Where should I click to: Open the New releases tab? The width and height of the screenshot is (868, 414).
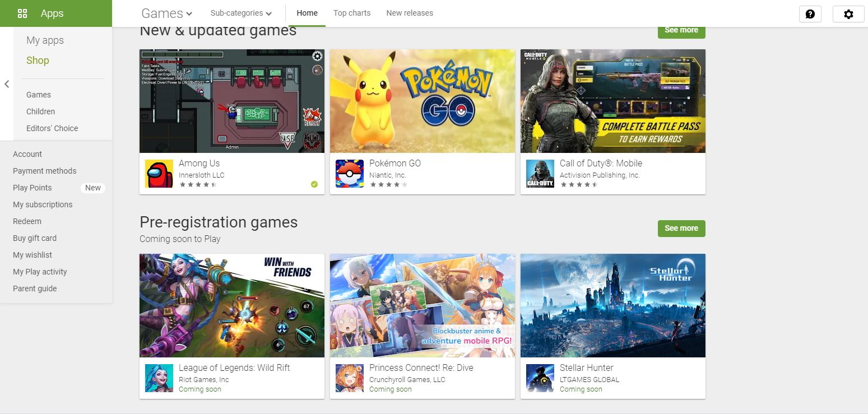click(x=410, y=12)
